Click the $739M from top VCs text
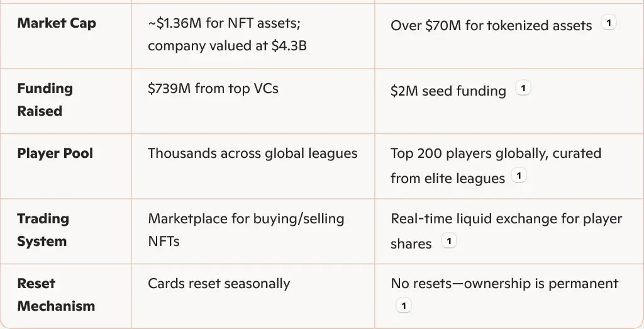Screen dimensions: 644x329 (213, 88)
